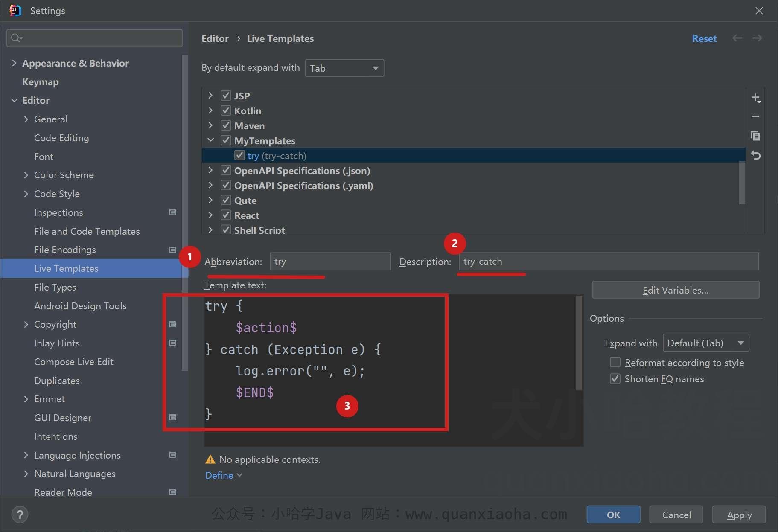778x532 pixels.
Task: Expand the JSP template group
Action: point(210,95)
